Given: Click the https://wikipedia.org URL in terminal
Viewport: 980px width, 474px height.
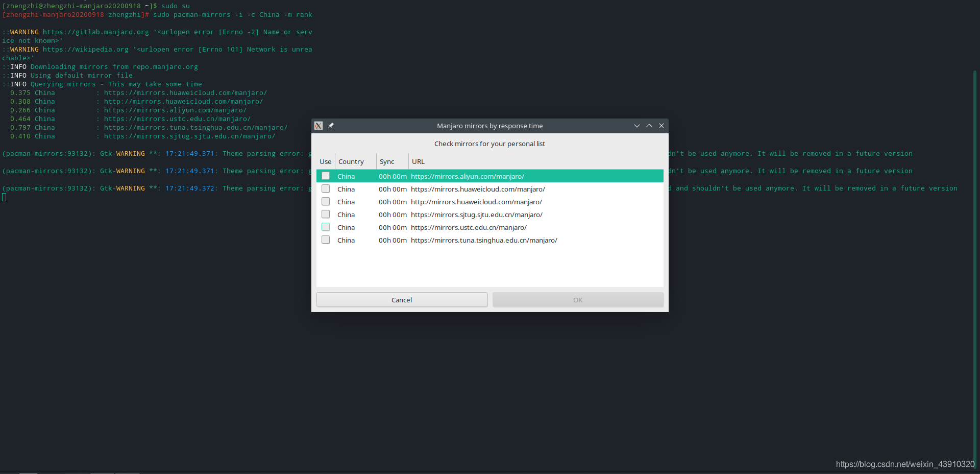Looking at the screenshot, I should tap(86, 49).
